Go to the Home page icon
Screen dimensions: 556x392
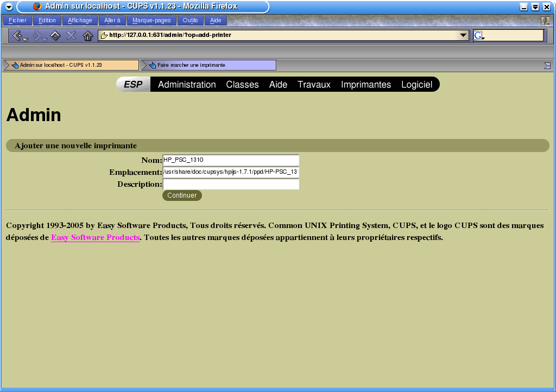pos(87,35)
